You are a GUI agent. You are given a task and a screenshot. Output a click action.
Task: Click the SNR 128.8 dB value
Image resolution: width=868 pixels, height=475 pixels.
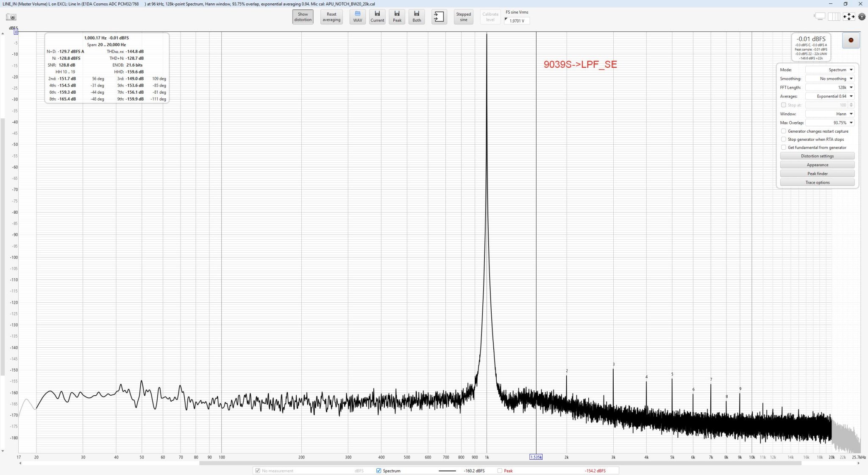coord(67,65)
